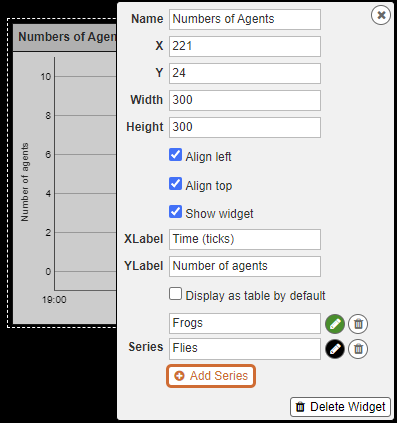Screen dimensions: 397x423
Task: Edit the Frogs series with green pencil
Action: 335,324
